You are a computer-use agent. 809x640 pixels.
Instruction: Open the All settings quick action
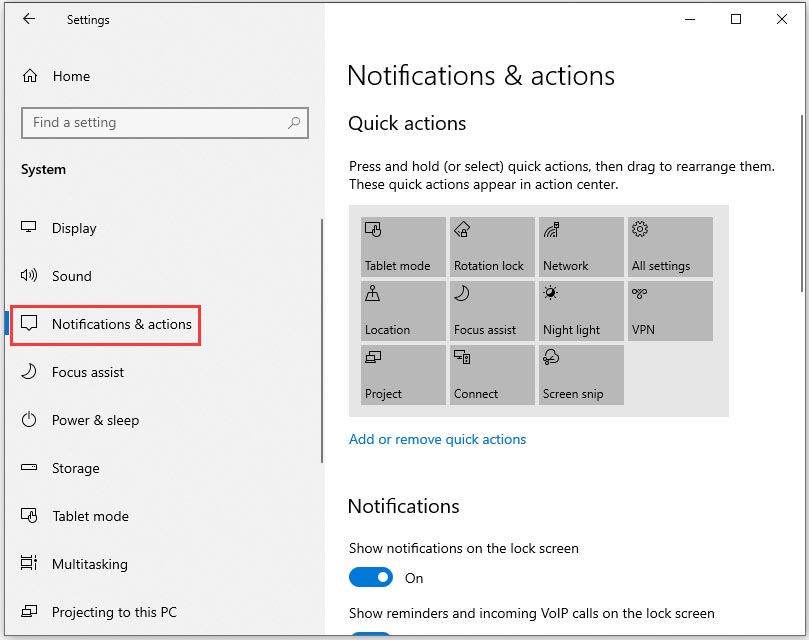(668, 246)
